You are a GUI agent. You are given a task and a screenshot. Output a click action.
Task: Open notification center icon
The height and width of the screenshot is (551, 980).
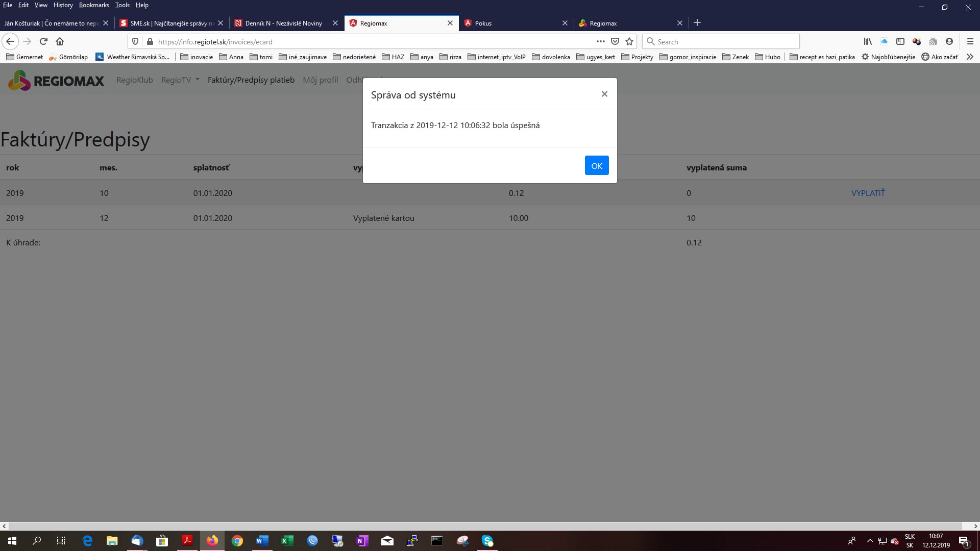click(x=964, y=541)
